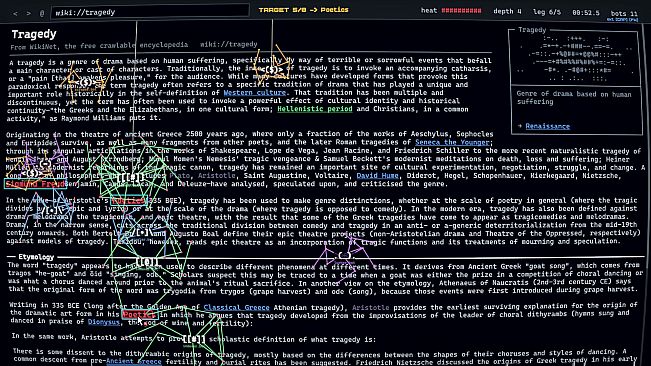651x366 pixels.
Task: Click <($)> bot above Sigmund Freud
Action: point(32,173)
